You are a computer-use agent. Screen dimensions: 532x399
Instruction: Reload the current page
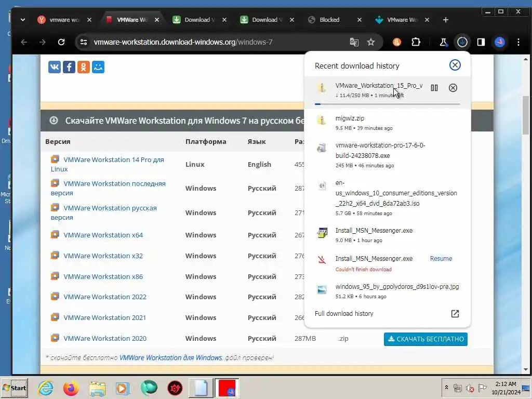pos(61,42)
